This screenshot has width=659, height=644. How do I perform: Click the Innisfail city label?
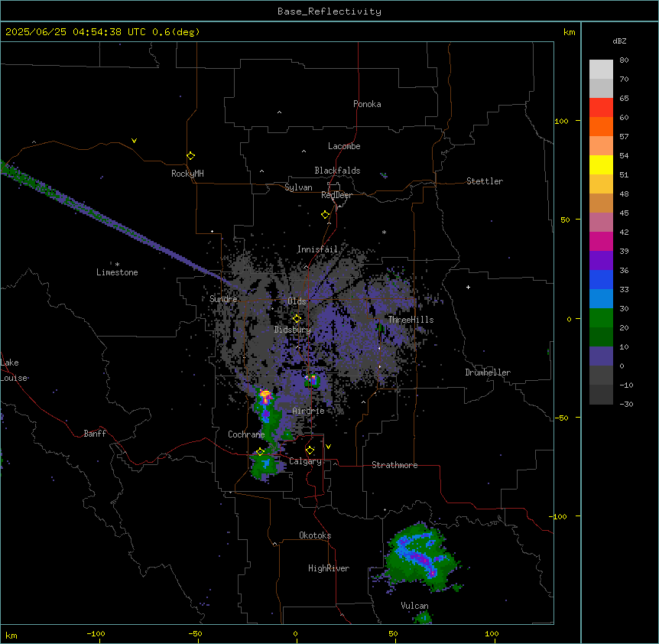(317, 249)
